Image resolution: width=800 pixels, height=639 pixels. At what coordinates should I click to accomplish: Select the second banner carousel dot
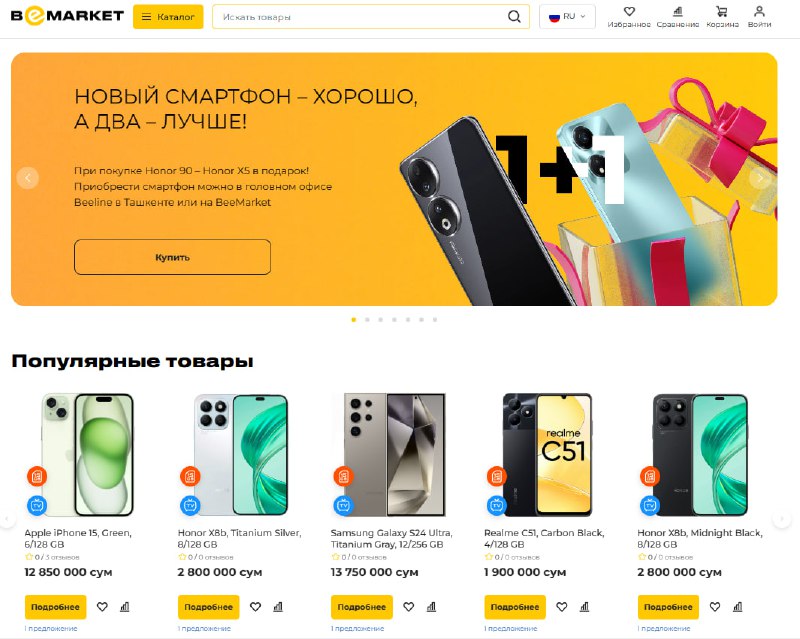[367, 320]
